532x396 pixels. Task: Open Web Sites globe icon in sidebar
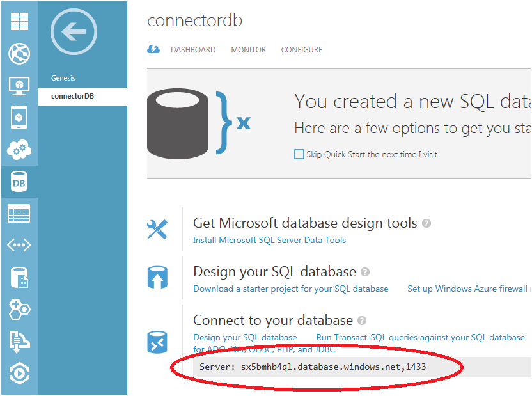19,53
